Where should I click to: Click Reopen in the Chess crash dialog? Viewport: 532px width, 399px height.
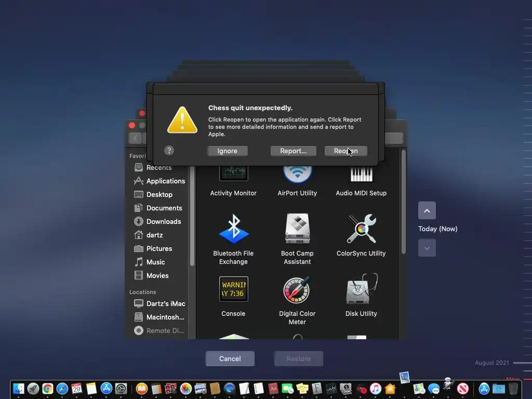pos(345,151)
